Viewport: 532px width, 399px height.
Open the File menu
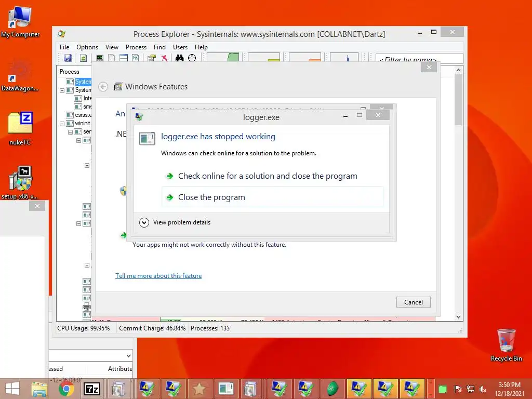pos(64,47)
